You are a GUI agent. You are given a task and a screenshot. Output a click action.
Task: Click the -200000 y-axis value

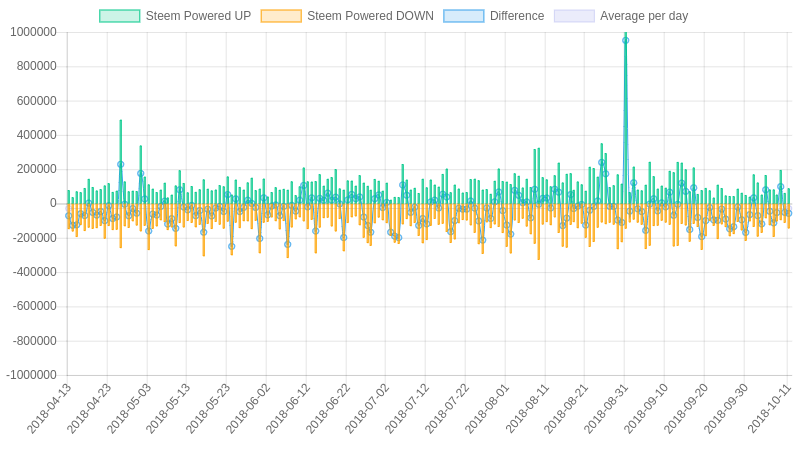[34, 238]
